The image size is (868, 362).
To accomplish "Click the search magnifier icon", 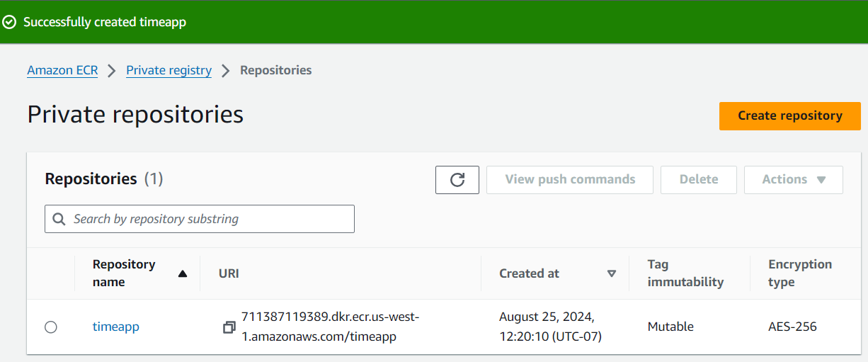I will [59, 219].
